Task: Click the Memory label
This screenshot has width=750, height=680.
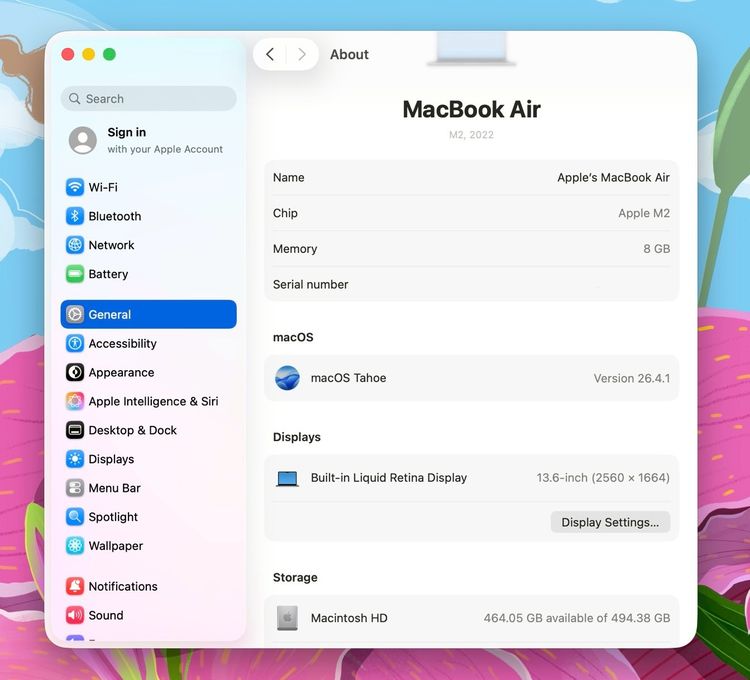Action: coord(295,249)
